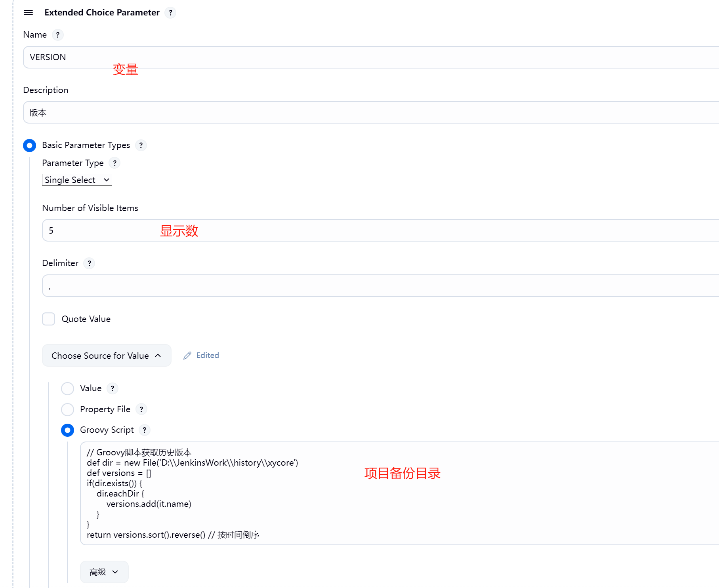Choose the Property File radio option
This screenshot has width=719, height=588.
68,409
